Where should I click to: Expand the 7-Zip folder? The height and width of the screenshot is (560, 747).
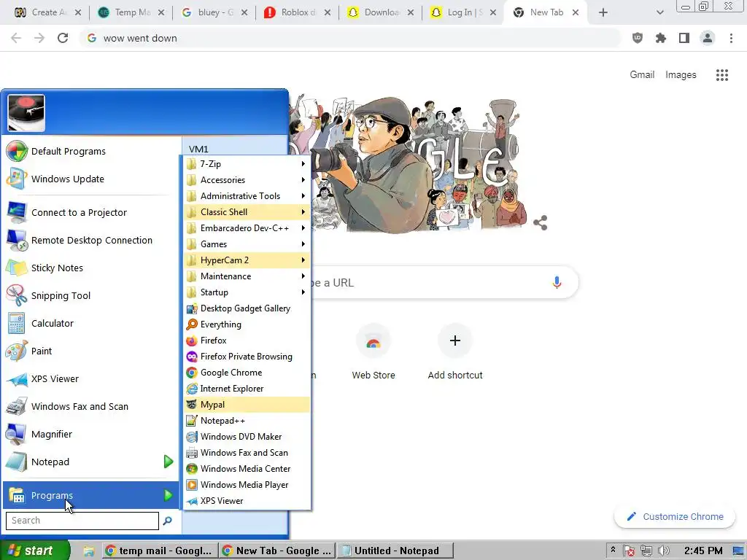[247, 164]
